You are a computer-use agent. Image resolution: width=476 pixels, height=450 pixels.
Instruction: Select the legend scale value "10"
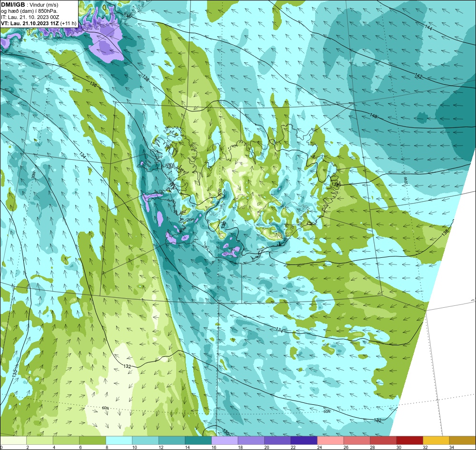pos(135,447)
